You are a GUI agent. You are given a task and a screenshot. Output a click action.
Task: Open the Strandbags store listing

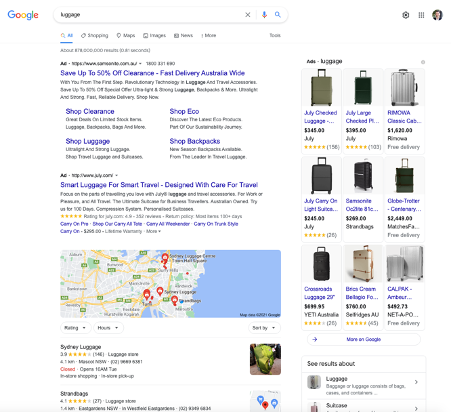[74, 394]
